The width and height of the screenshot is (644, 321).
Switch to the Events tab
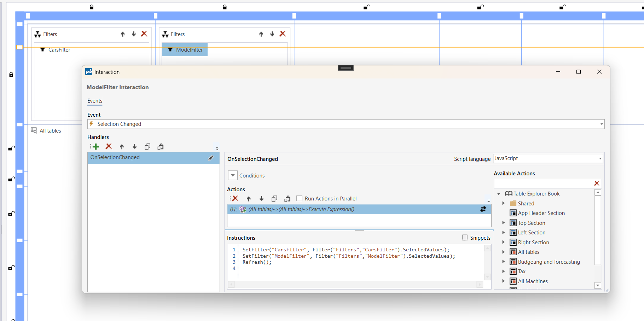coord(95,101)
